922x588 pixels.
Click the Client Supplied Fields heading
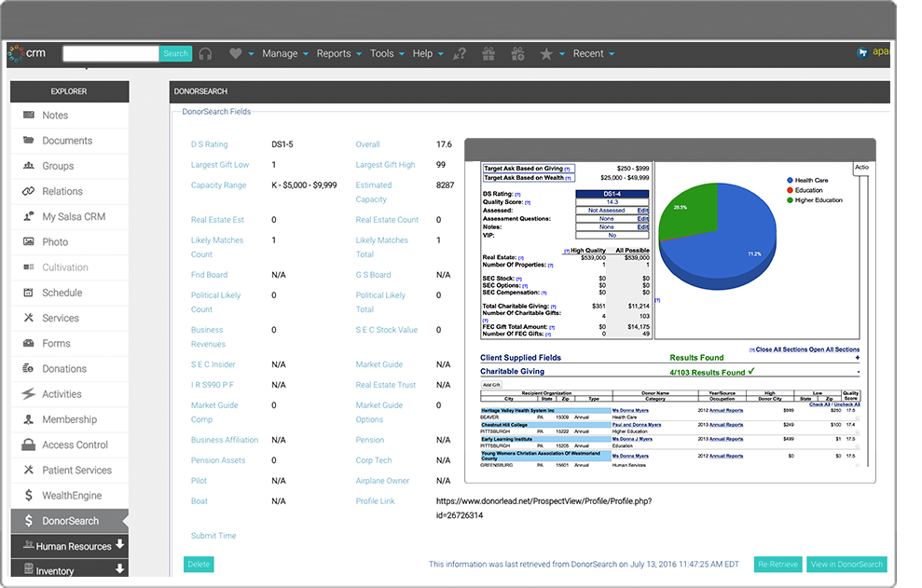pyautogui.click(x=520, y=358)
